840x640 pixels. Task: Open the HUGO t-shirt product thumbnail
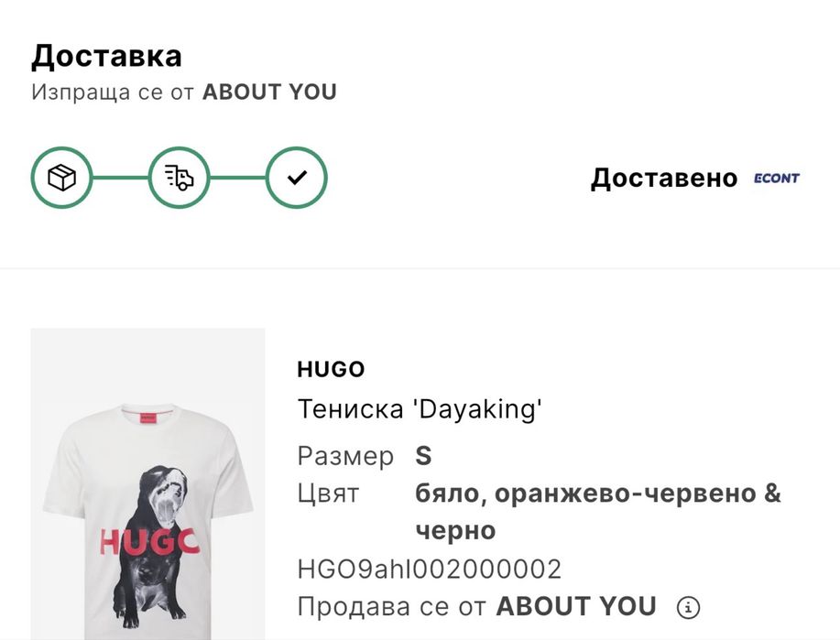click(147, 484)
